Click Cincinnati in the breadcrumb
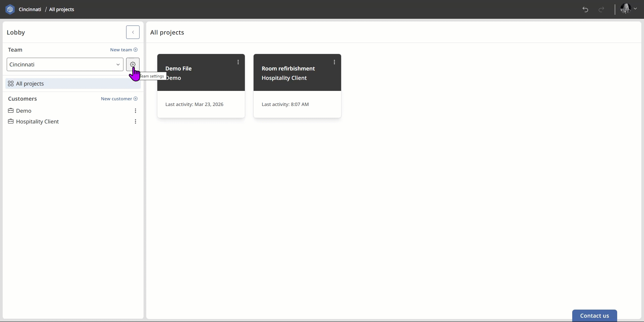The width and height of the screenshot is (644, 322). tap(30, 9)
